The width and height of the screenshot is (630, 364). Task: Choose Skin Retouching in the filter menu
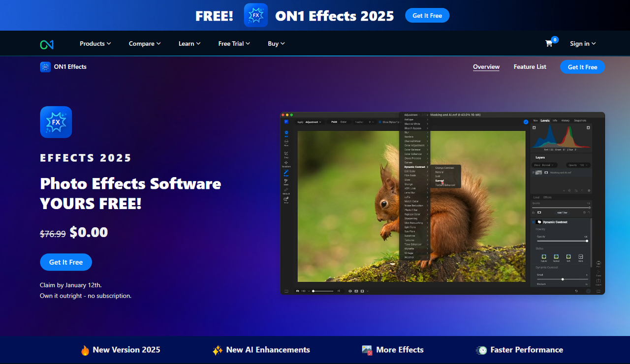[x=415, y=223]
